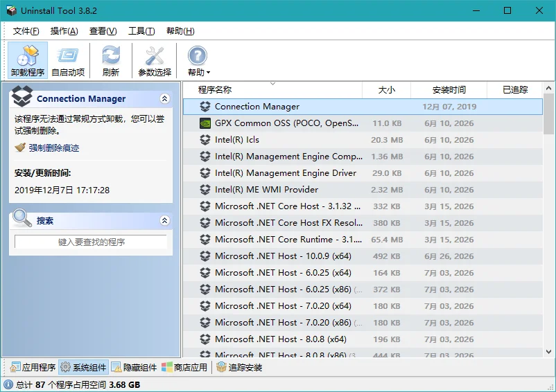Select the Connection Manager list row icon
This screenshot has height=392, width=556.
click(x=205, y=107)
